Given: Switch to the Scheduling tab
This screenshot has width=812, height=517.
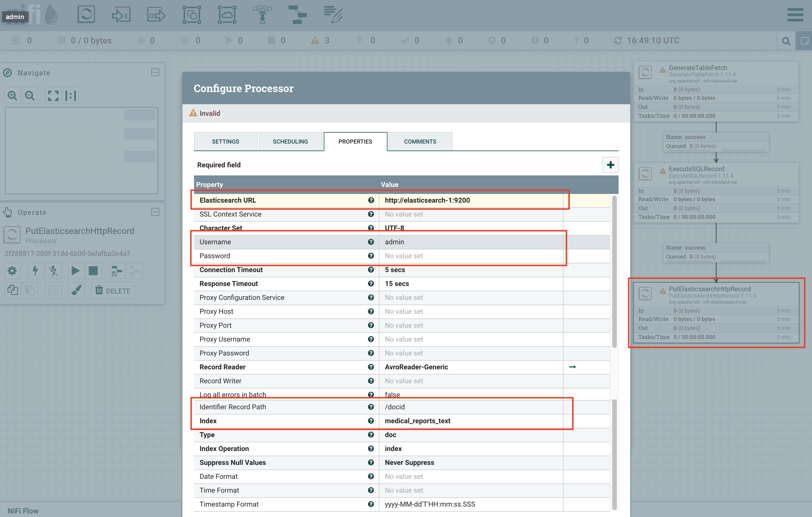Looking at the screenshot, I should 290,142.
